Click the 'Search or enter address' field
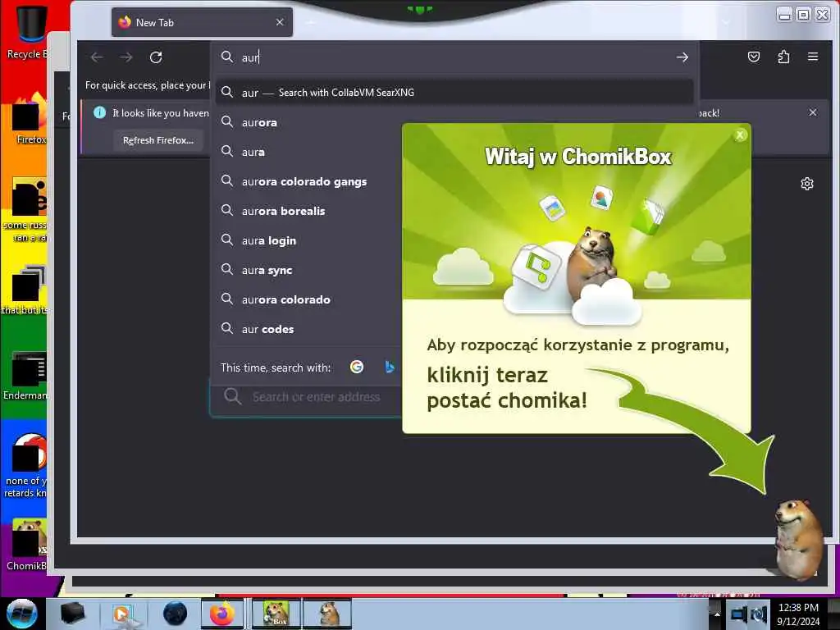The width and height of the screenshot is (840, 630). click(x=307, y=397)
